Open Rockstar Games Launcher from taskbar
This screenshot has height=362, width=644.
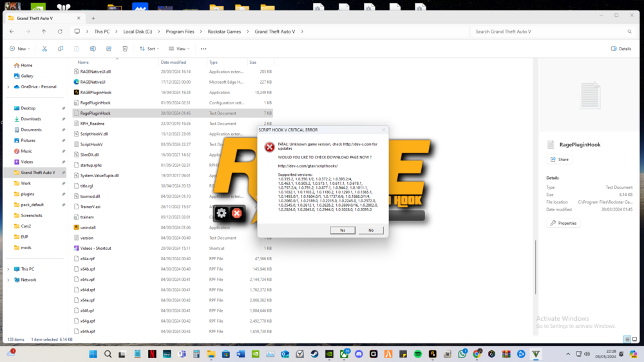click(x=433, y=354)
